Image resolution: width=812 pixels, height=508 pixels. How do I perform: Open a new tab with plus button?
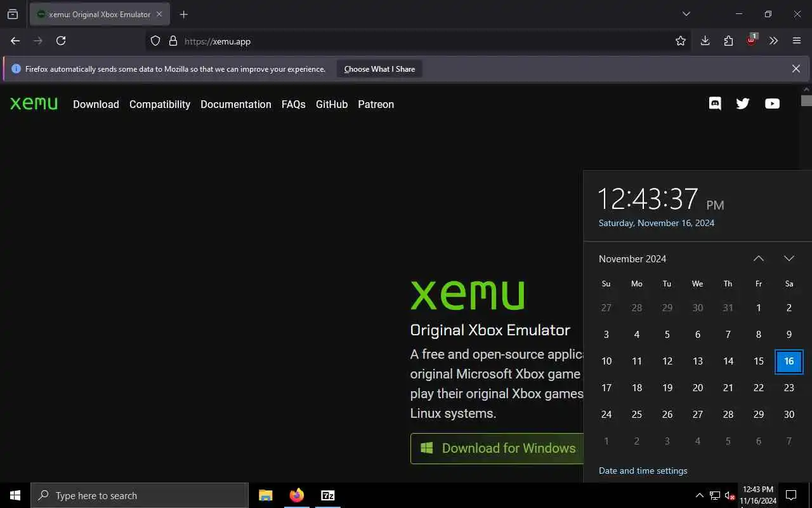pos(183,14)
